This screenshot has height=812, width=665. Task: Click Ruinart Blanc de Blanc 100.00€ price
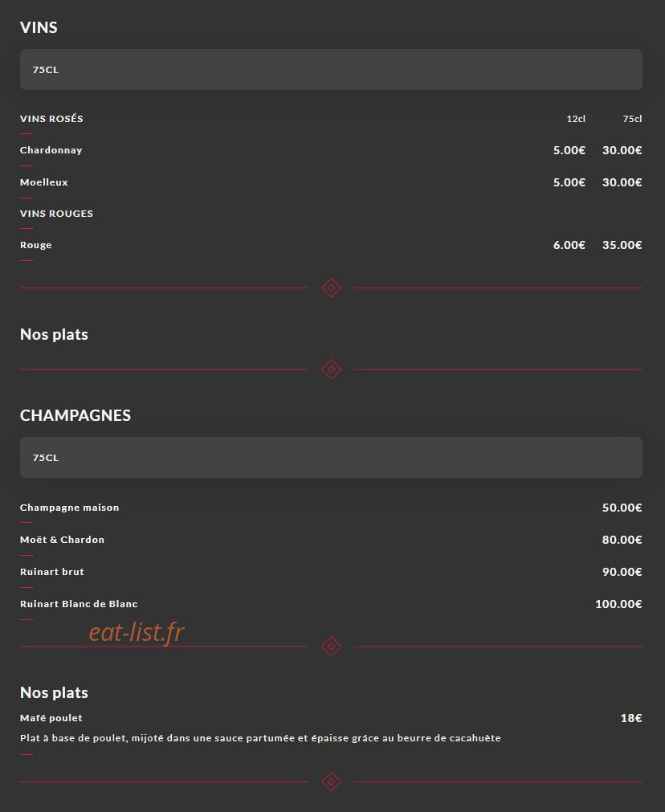[x=618, y=604]
